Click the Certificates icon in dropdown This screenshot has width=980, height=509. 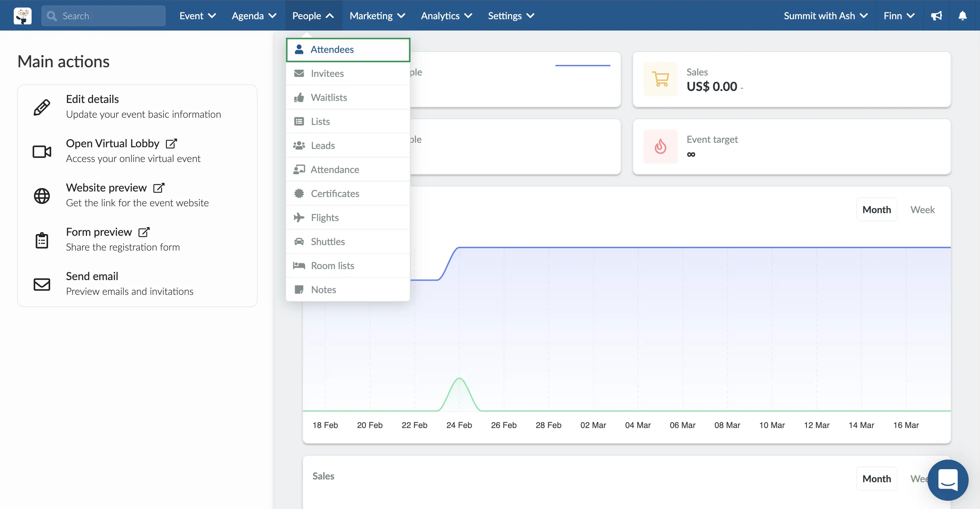pyautogui.click(x=298, y=193)
